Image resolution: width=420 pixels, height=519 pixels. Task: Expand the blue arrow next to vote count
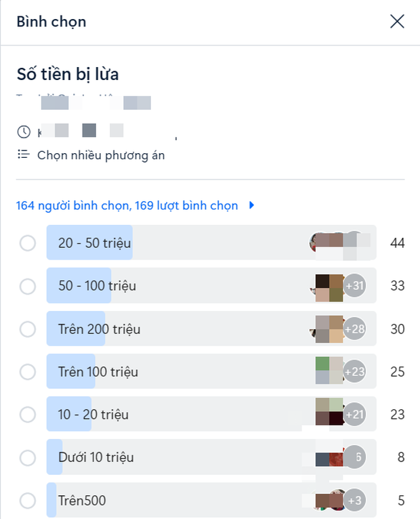(251, 205)
